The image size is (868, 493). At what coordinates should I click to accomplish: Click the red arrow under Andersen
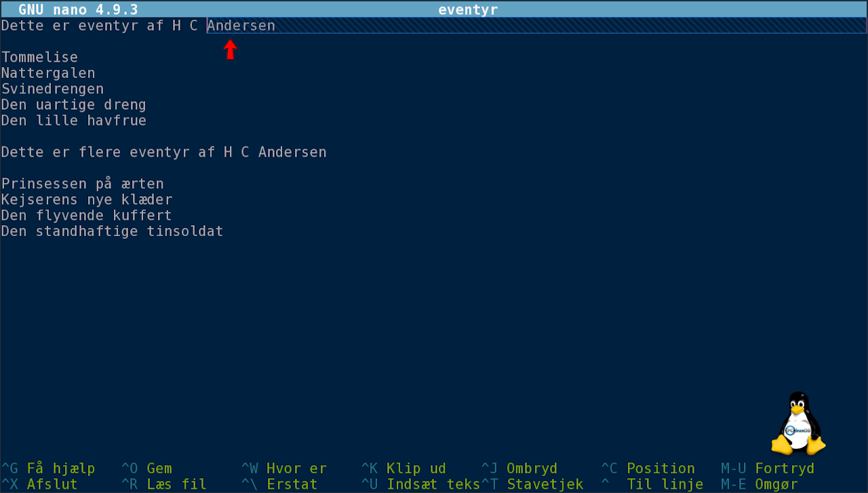coord(231,50)
